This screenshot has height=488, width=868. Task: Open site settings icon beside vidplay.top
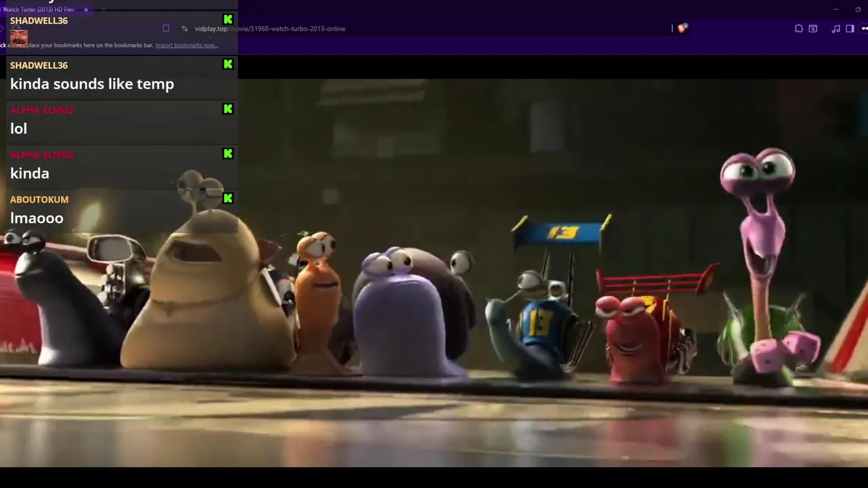pyautogui.click(x=184, y=28)
